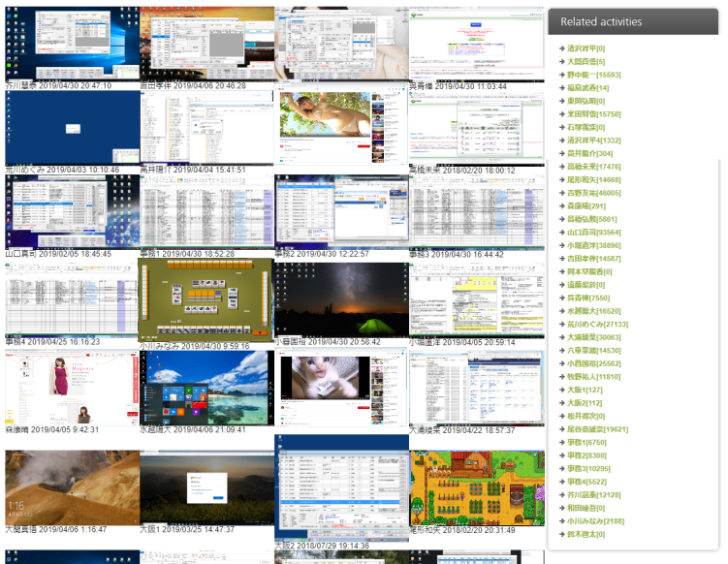Open the mahjong game screenshot thumbnail
Screen dimensions: 728x564
coord(206,298)
